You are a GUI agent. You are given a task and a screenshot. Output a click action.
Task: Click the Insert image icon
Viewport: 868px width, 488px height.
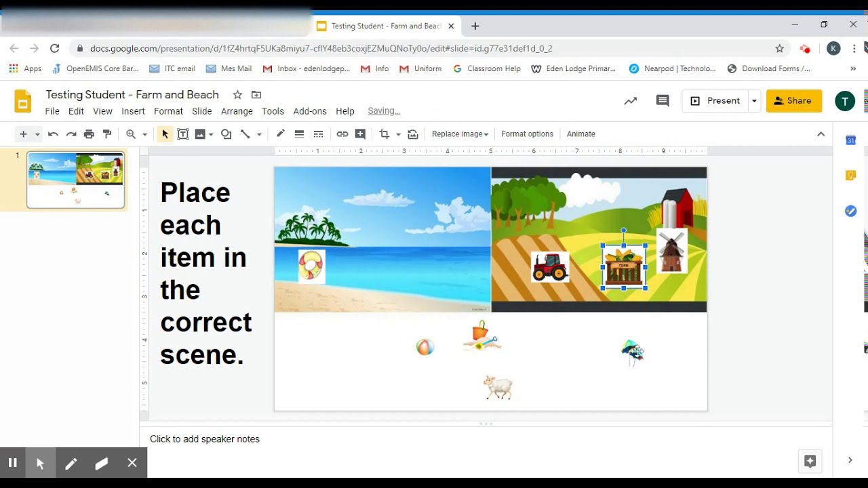(x=200, y=134)
